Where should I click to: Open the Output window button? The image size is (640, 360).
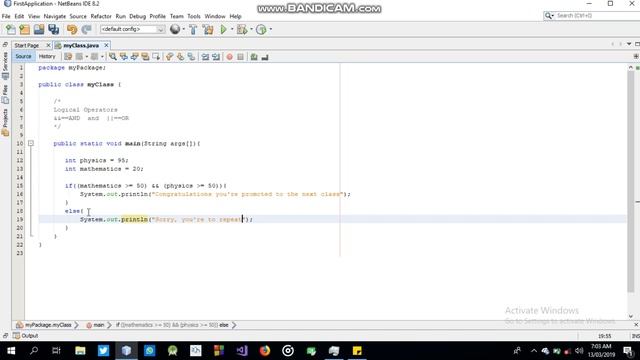[x=25, y=336]
